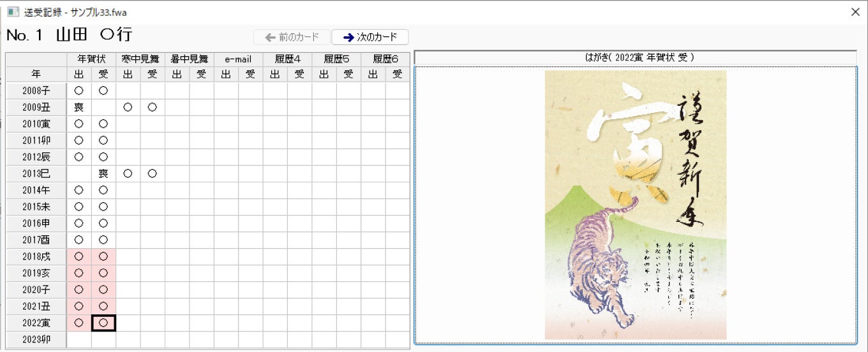This screenshot has height=352, width=868.
Task: Select the 年賀状 column group header
Action: tap(91, 59)
